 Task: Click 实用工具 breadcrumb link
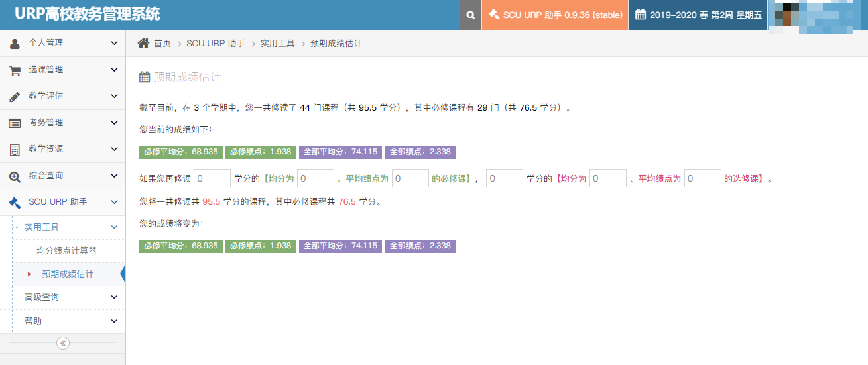coord(277,44)
